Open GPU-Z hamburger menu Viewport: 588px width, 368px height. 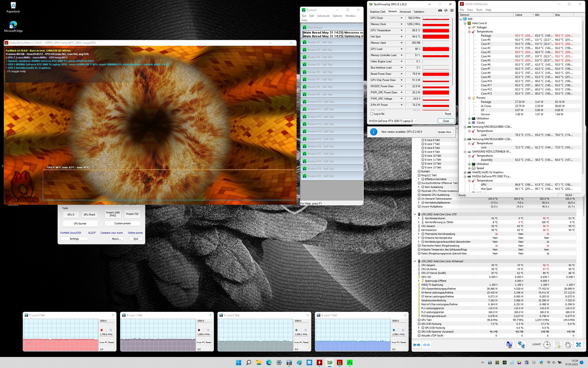pyautogui.click(x=452, y=10)
